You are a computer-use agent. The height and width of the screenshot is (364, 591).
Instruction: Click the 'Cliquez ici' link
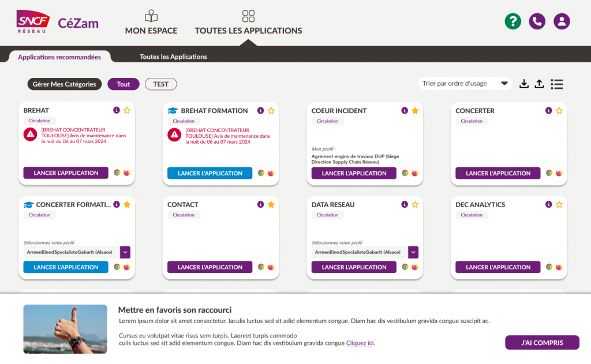[360, 343]
